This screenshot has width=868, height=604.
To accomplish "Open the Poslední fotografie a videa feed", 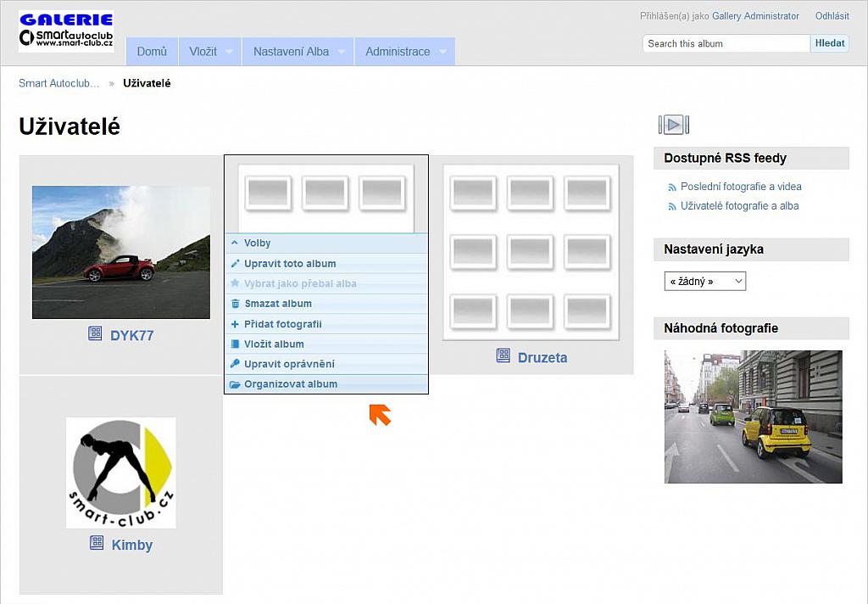I will [x=741, y=187].
